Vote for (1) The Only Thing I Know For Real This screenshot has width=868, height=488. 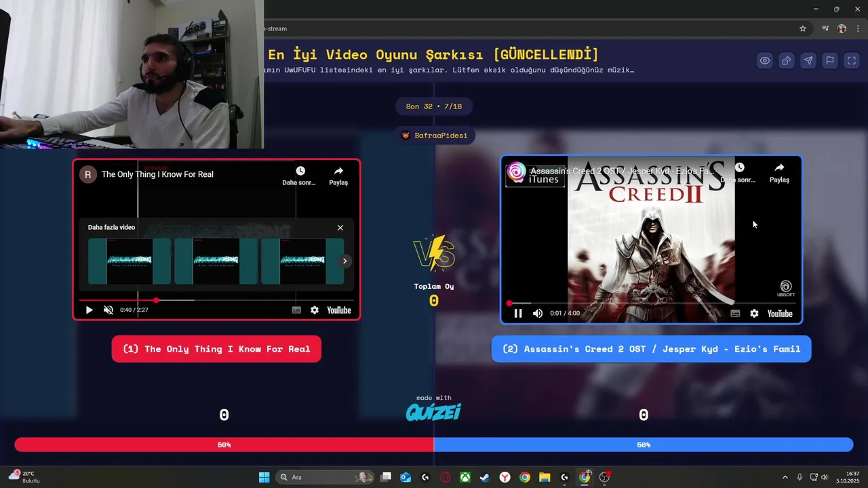216,349
